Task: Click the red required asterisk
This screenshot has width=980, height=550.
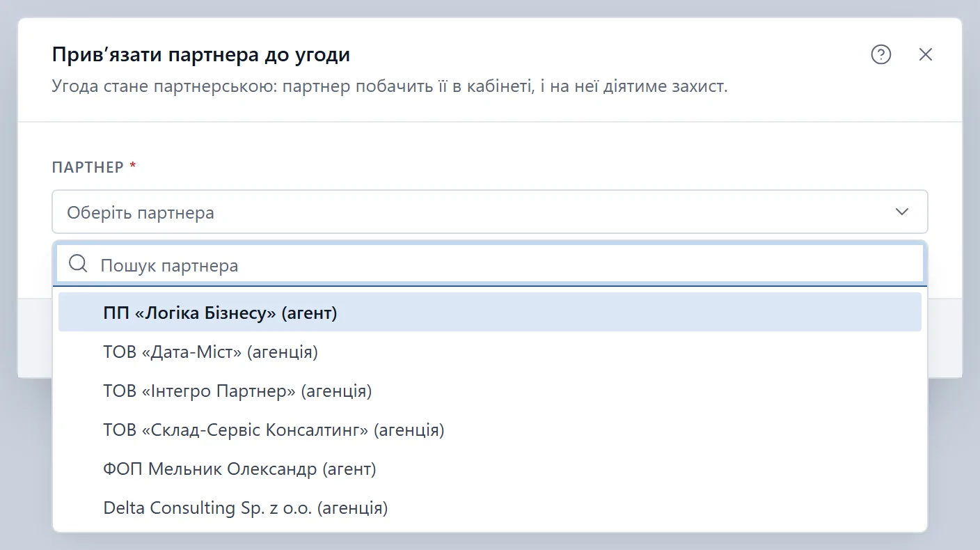Action: click(x=133, y=166)
